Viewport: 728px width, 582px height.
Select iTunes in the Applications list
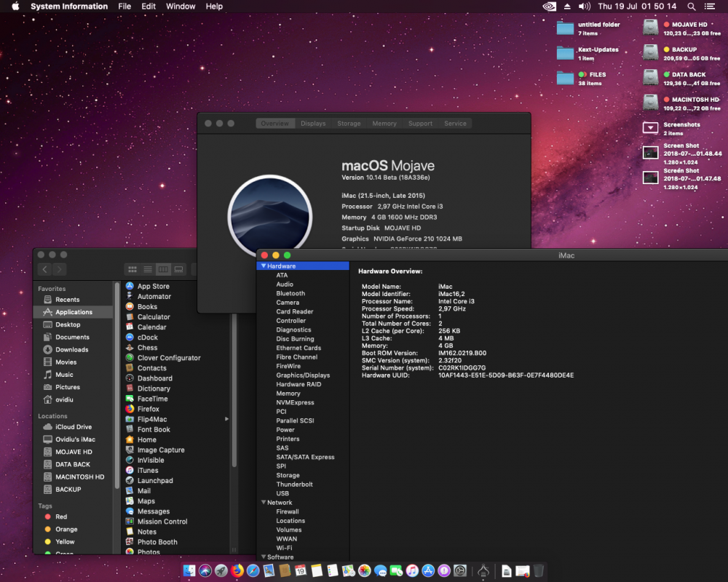[142, 470]
